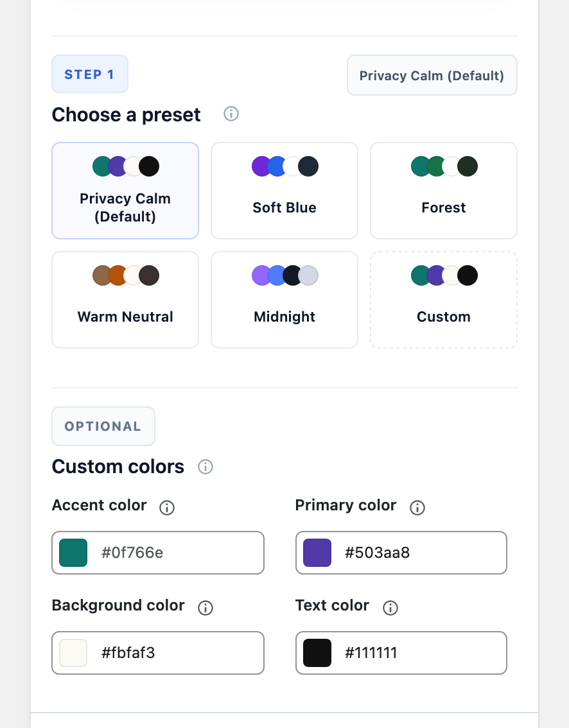Select the Midnight preset card
Image resolution: width=569 pixels, height=728 pixels.
(x=284, y=299)
